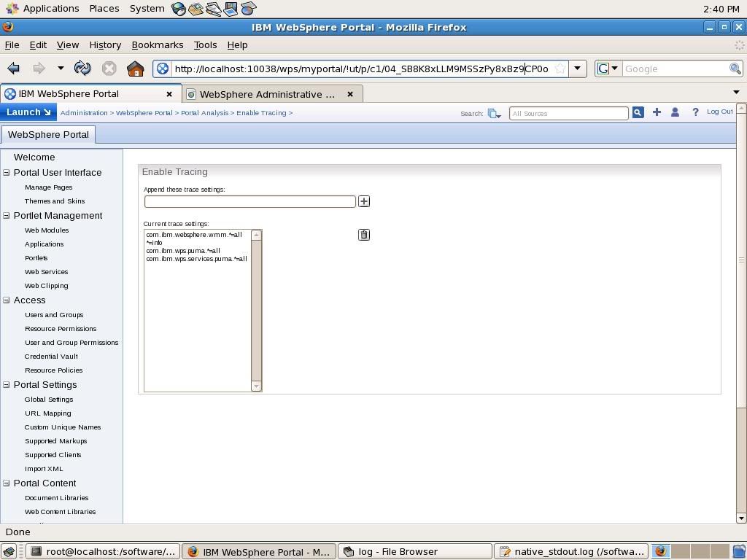Open the Edit menu
Image resolution: width=747 pixels, height=560 pixels.
coord(38,44)
